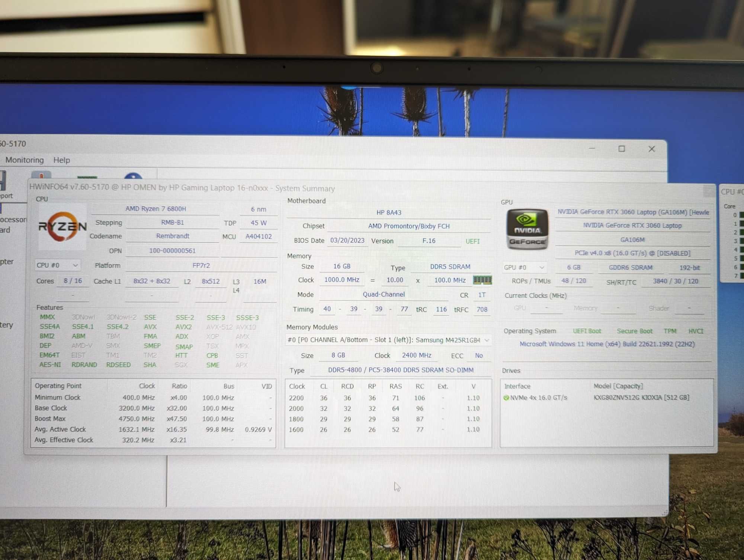Click the 192-bit bus width field

point(690,268)
